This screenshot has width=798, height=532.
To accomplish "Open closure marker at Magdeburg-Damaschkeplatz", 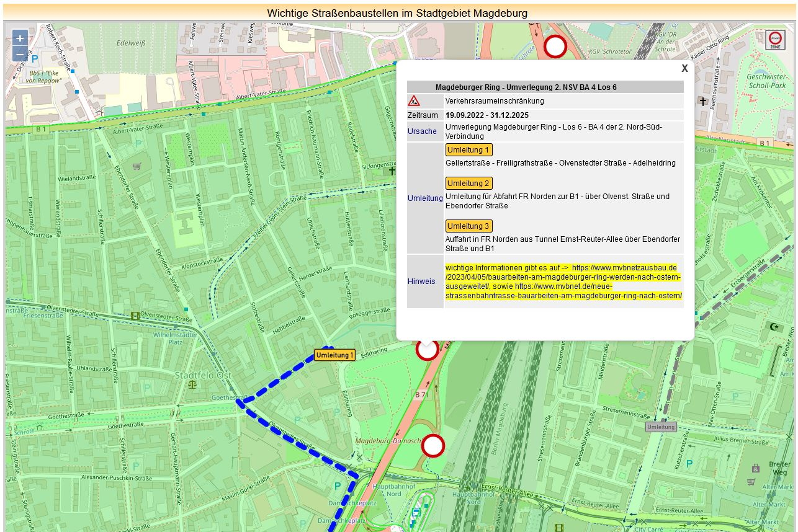I will (433, 446).
